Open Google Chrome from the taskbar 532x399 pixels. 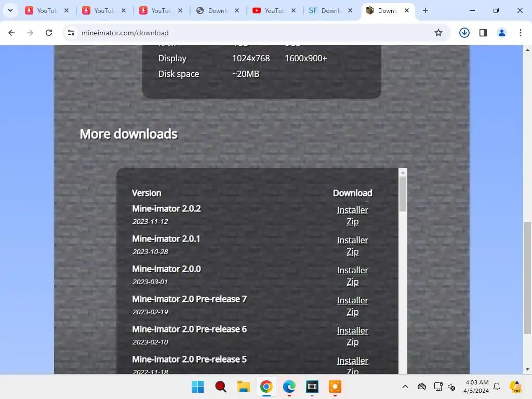pyautogui.click(x=267, y=387)
